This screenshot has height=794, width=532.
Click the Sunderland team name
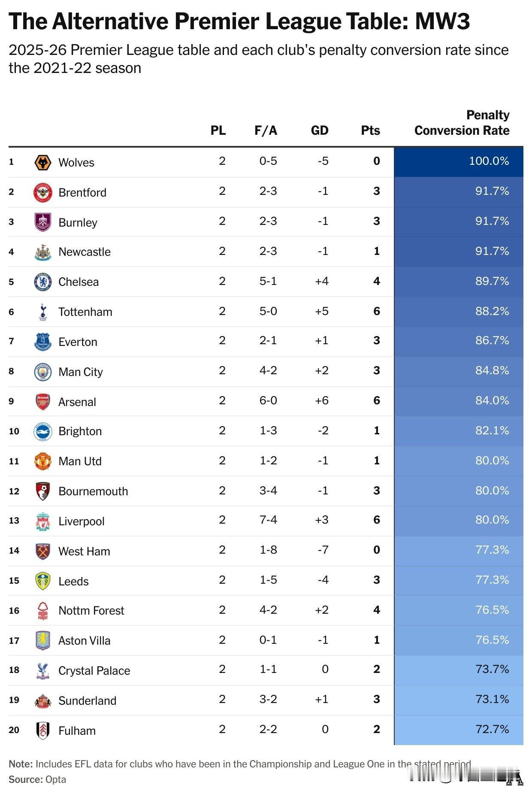[x=88, y=701]
